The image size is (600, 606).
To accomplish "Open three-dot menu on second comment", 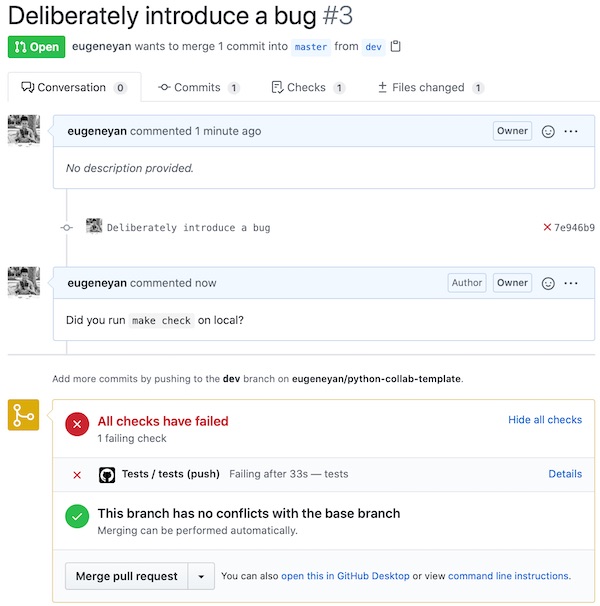I will coord(571,283).
